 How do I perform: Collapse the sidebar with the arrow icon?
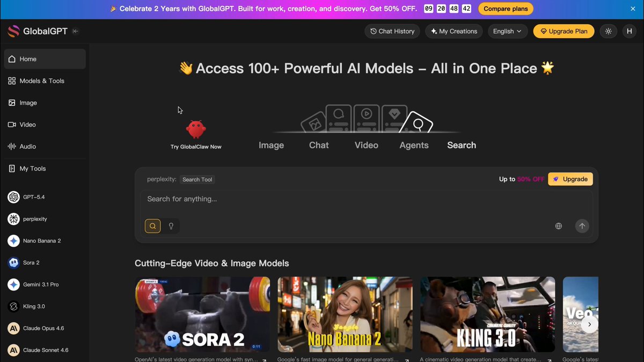pyautogui.click(x=76, y=31)
